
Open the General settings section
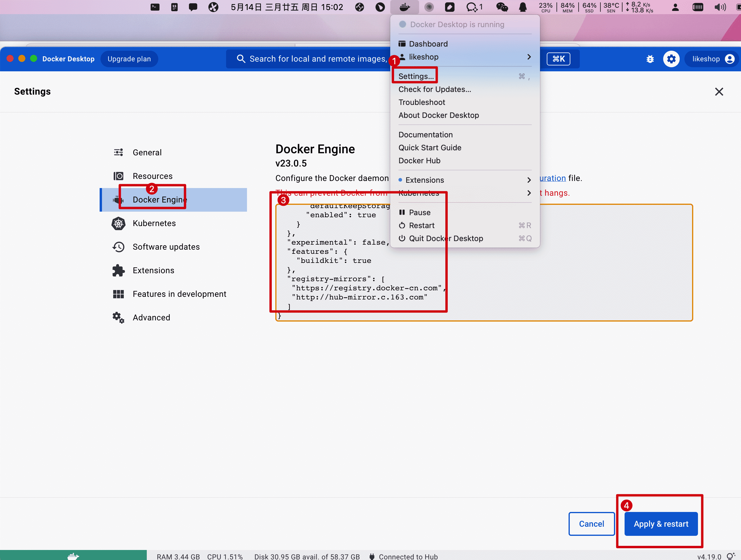tap(174, 152)
